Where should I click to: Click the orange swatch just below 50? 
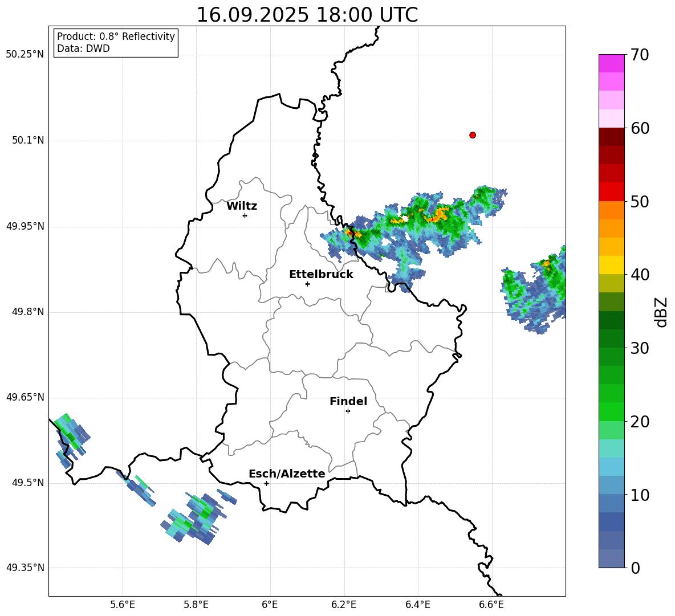pos(612,210)
